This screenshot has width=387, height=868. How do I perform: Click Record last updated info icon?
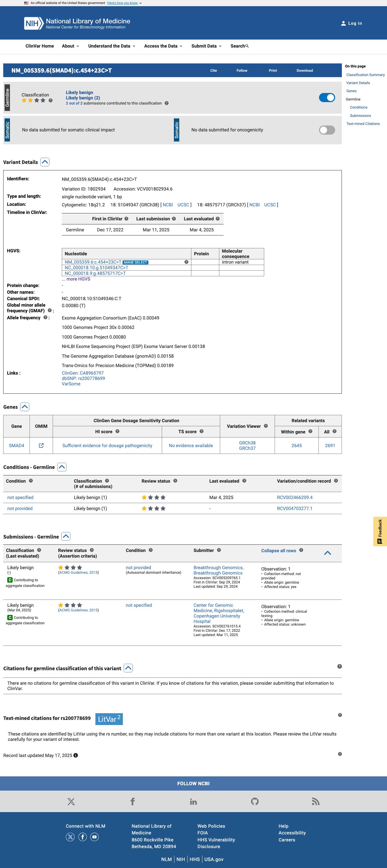(x=76, y=755)
